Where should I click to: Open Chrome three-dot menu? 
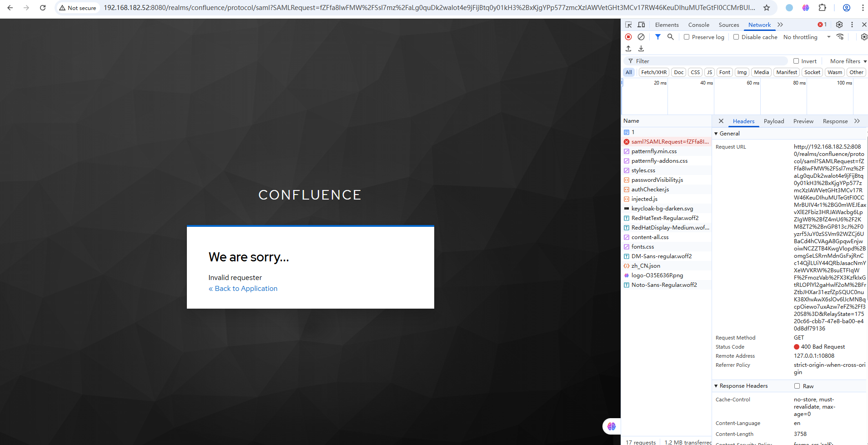(x=863, y=8)
